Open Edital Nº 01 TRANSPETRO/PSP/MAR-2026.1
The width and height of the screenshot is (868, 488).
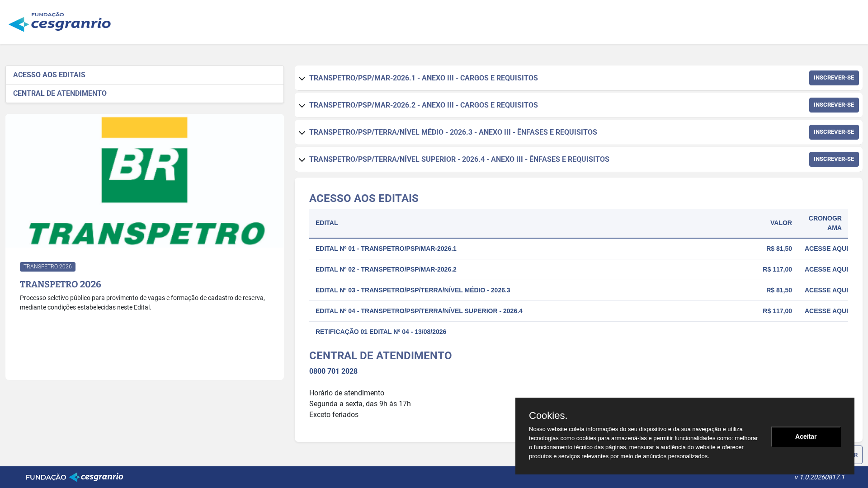pos(386,249)
